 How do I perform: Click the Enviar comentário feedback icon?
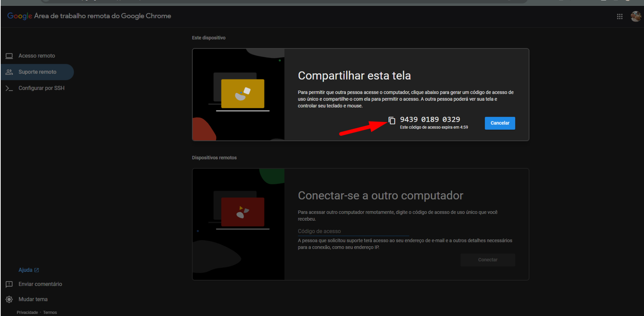click(9, 284)
